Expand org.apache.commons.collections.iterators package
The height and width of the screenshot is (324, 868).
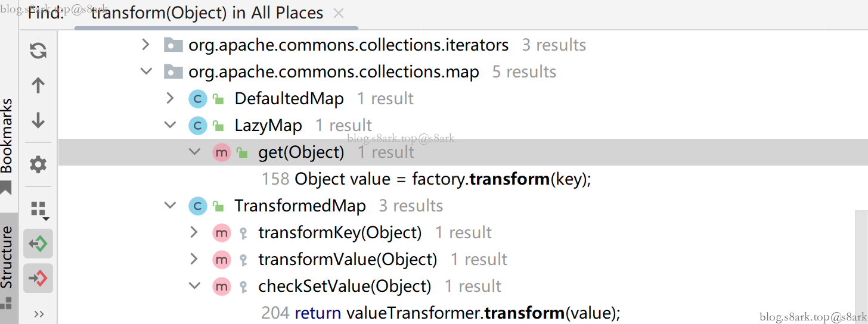coord(145,45)
